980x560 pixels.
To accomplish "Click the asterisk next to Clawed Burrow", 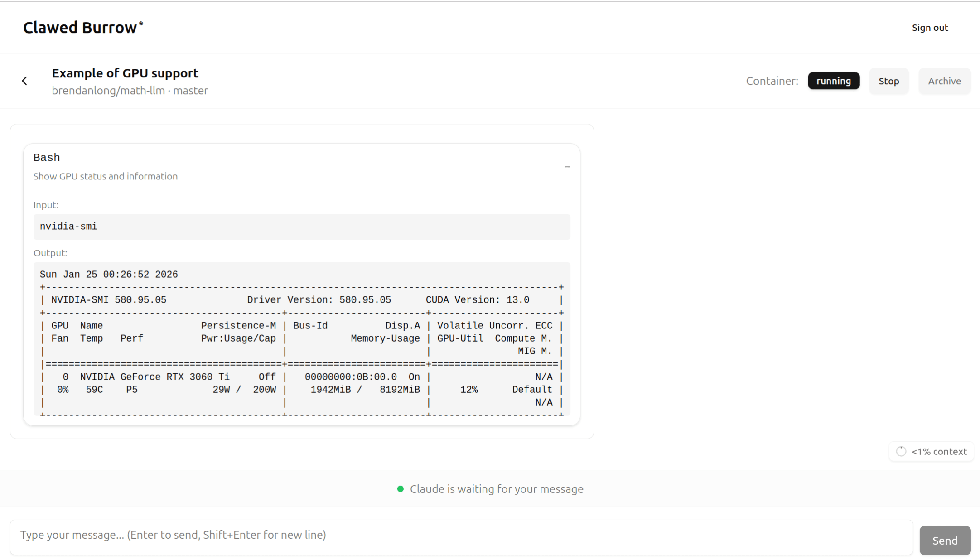I will pyautogui.click(x=141, y=23).
